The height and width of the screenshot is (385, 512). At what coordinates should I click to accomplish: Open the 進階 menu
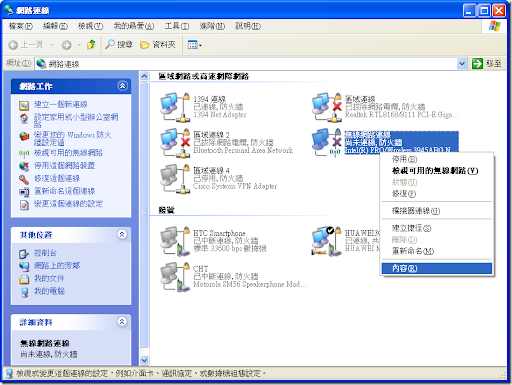tap(212, 26)
